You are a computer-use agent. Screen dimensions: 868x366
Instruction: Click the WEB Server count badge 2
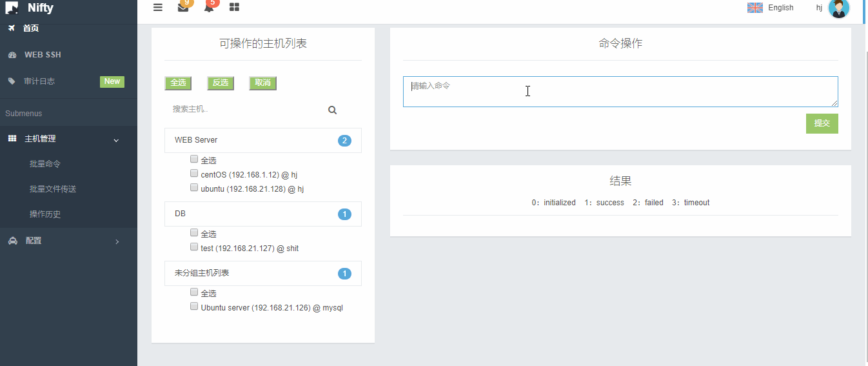(344, 141)
